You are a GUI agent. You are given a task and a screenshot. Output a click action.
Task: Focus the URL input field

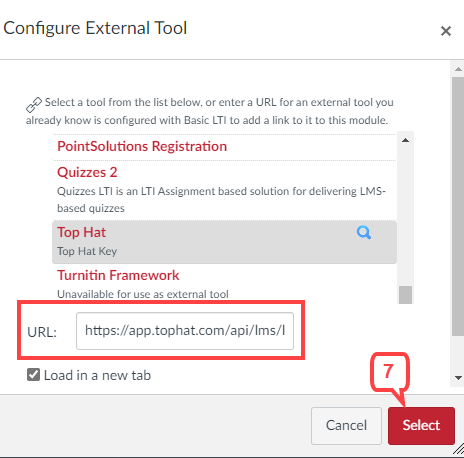[x=185, y=331]
